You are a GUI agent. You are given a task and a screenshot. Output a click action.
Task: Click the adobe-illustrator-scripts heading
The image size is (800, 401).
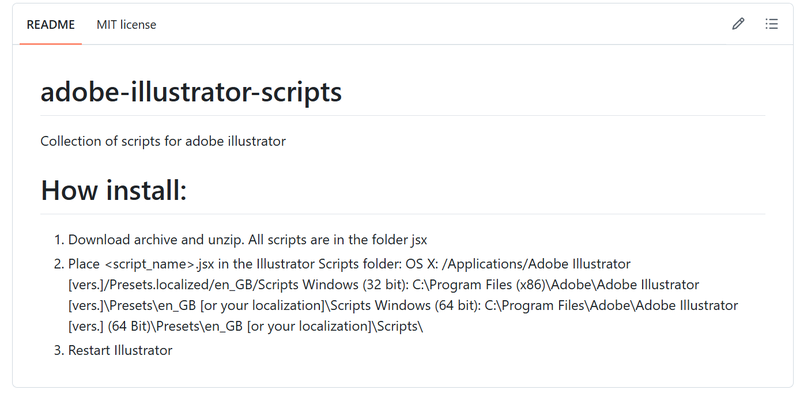click(x=191, y=92)
